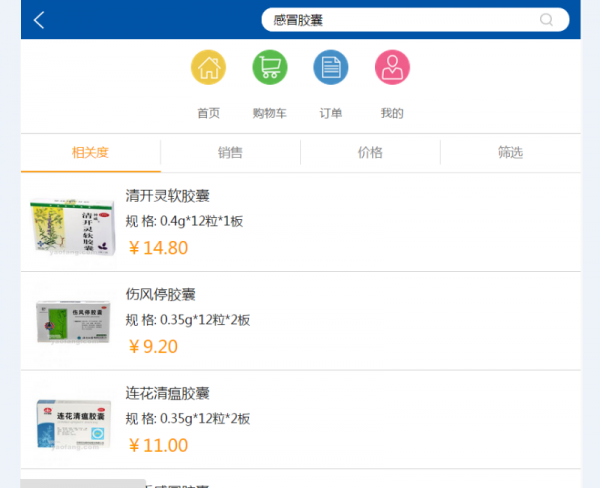
Task: Open 连花清瘟胶囊 product thumbnail
Action: (x=73, y=424)
